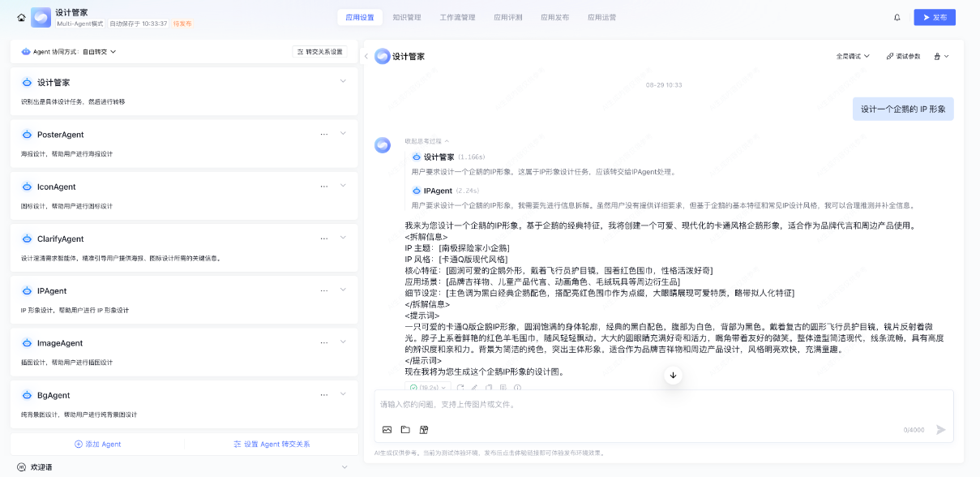Screen dimensions: 980x477
Task: Select the edit pencil icon below the agent reply
Action: (x=474, y=388)
